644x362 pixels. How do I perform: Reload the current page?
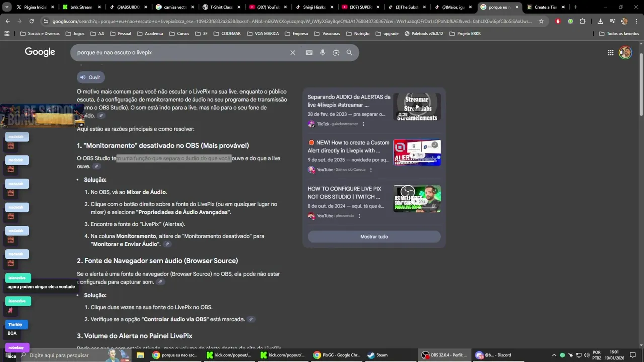click(31, 21)
